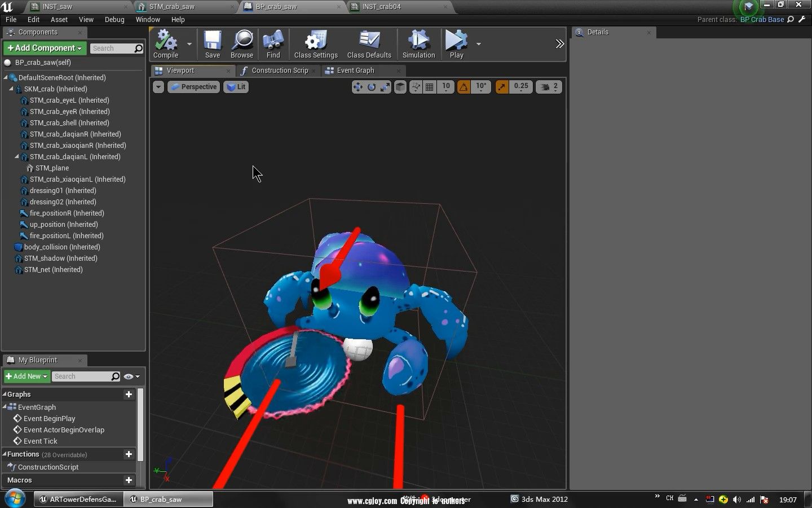Image resolution: width=812 pixels, height=508 pixels.
Task: Click My Blueprint search magnifier
Action: [116, 376]
